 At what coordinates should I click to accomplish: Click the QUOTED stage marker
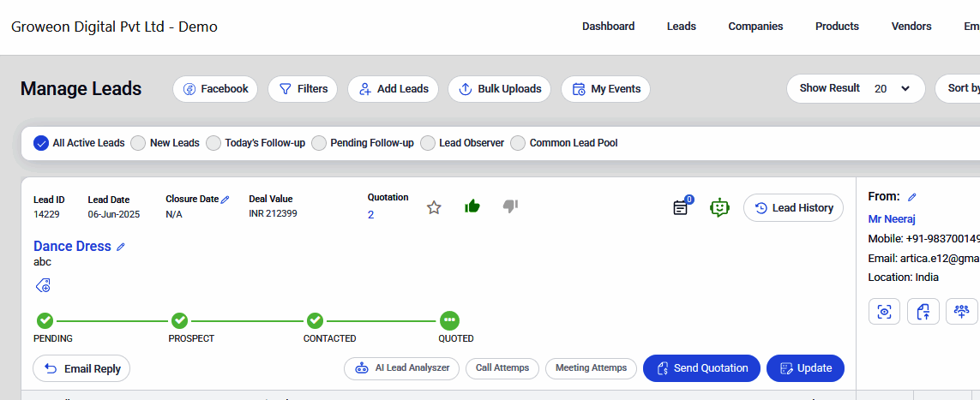[x=449, y=320]
